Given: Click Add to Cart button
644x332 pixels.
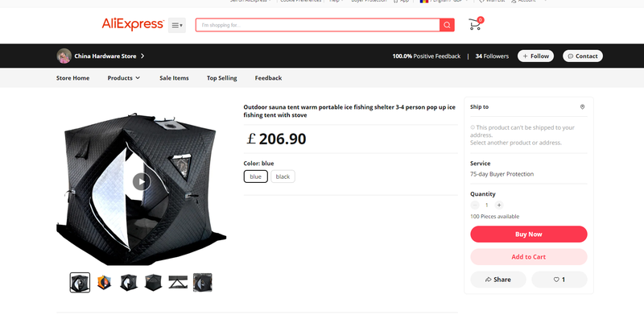Looking at the screenshot, I should pyautogui.click(x=528, y=256).
